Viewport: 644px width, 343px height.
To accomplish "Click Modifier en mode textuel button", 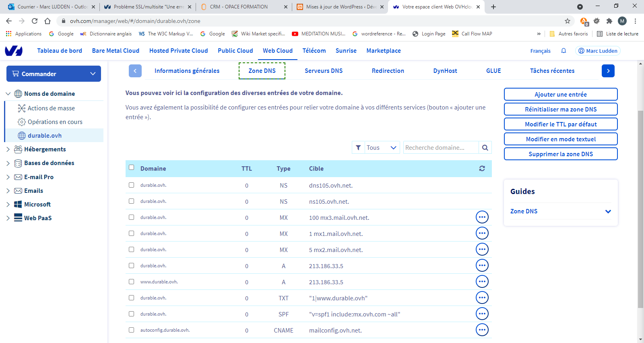I will (560, 139).
